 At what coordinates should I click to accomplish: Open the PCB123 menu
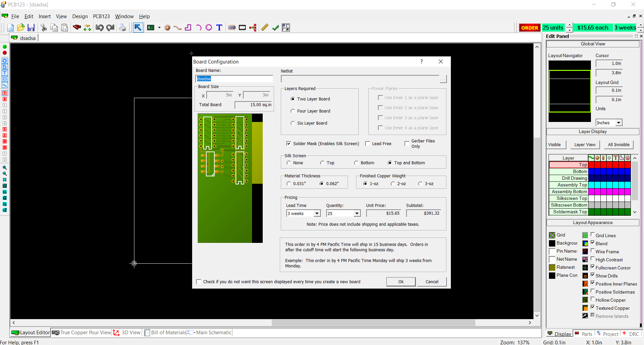tap(101, 16)
